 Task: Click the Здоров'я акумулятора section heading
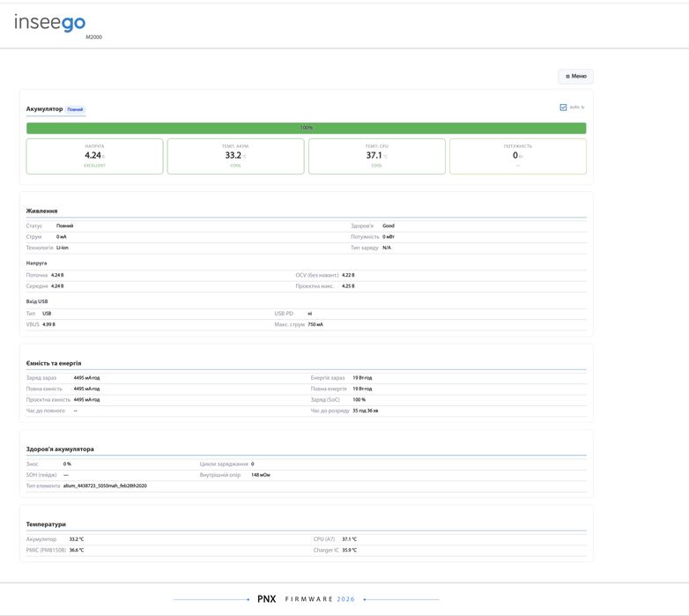tap(60, 449)
